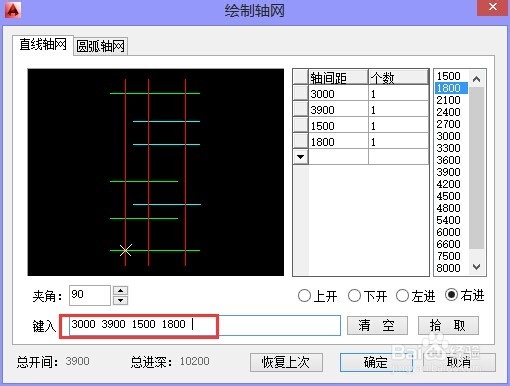The height and width of the screenshot is (386, 510).
Task: Select 2100 in the spacing list
Action: pyautogui.click(x=449, y=100)
